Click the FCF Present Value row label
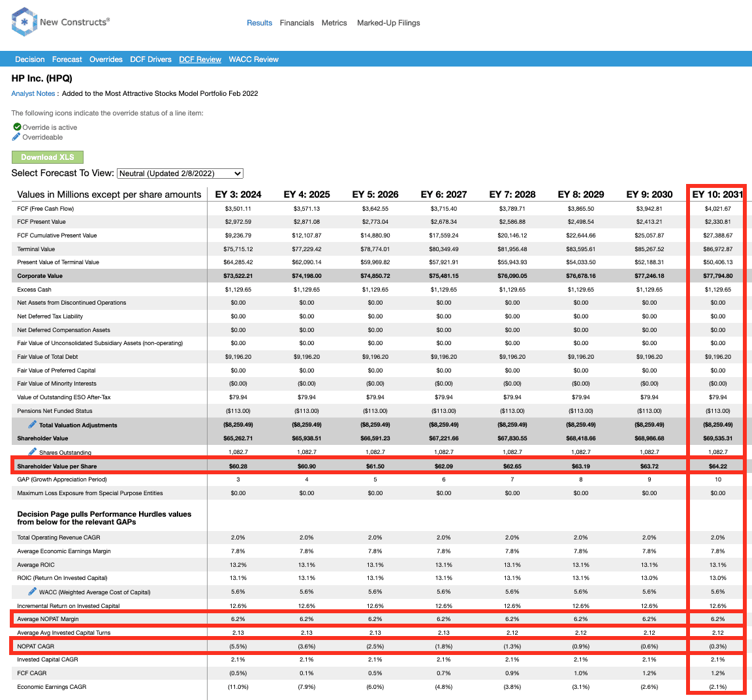 41,222
